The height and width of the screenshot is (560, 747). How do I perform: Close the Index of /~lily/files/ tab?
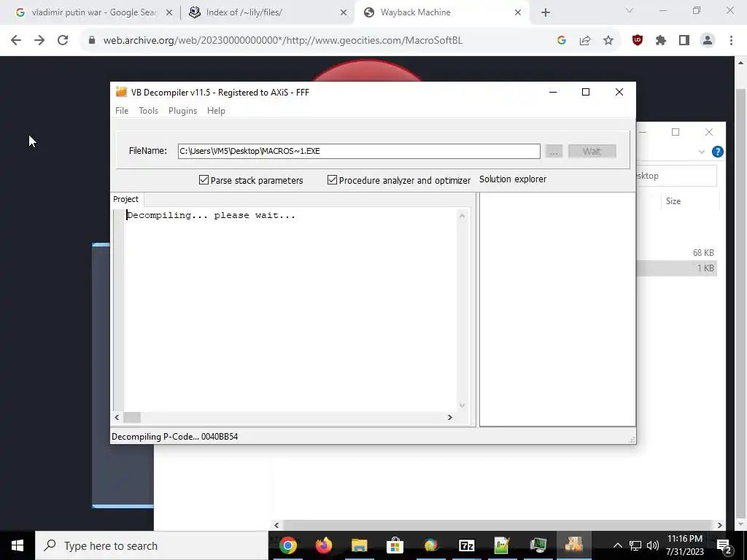[x=344, y=13]
